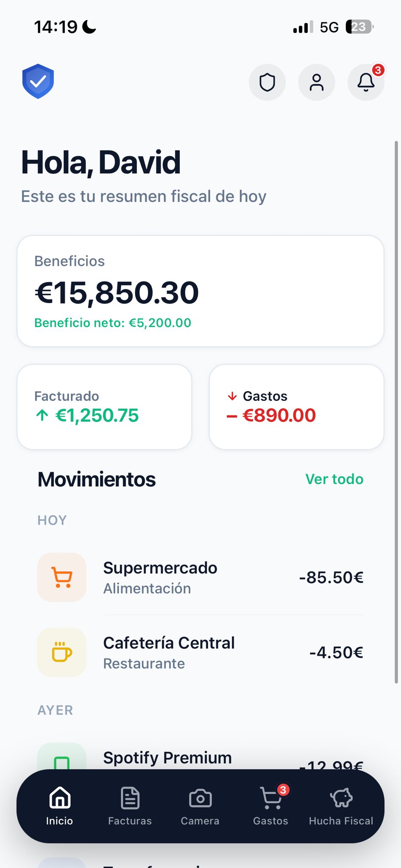Click the vertical scrollbar on the right
The image size is (401, 868).
tap(396, 411)
